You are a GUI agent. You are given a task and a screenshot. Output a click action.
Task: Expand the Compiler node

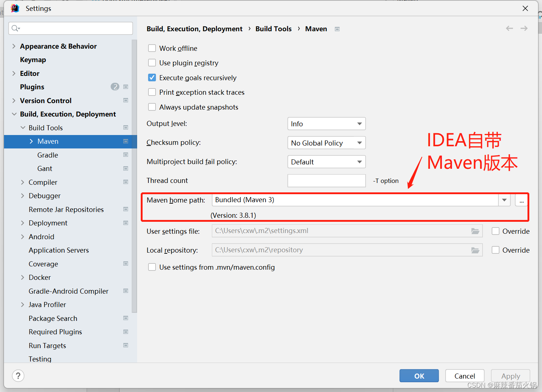pyautogui.click(x=22, y=182)
